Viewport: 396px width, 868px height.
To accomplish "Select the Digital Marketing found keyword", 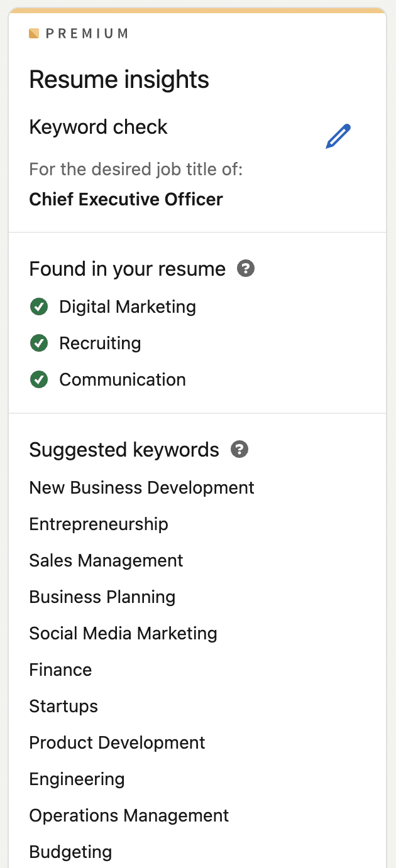I will click(128, 307).
